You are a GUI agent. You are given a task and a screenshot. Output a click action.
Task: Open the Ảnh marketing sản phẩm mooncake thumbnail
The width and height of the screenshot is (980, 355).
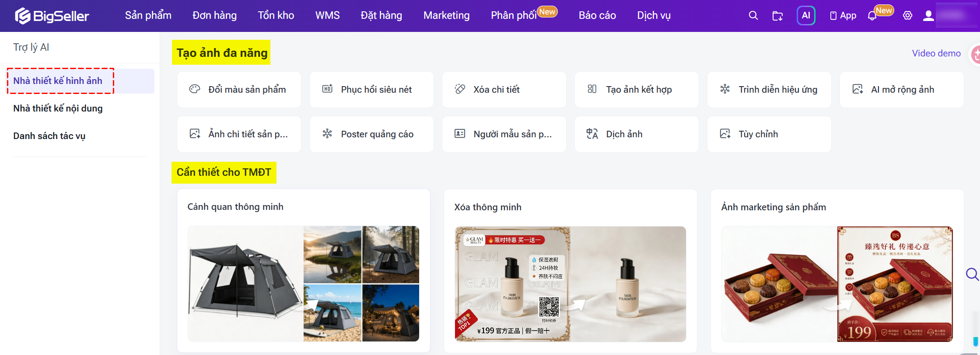tap(837, 284)
